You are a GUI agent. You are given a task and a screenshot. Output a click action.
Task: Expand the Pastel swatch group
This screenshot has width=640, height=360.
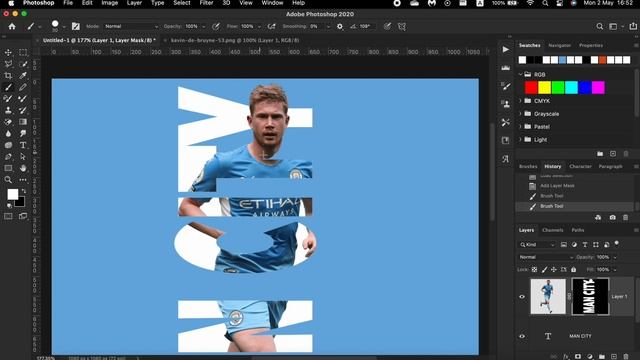520,127
